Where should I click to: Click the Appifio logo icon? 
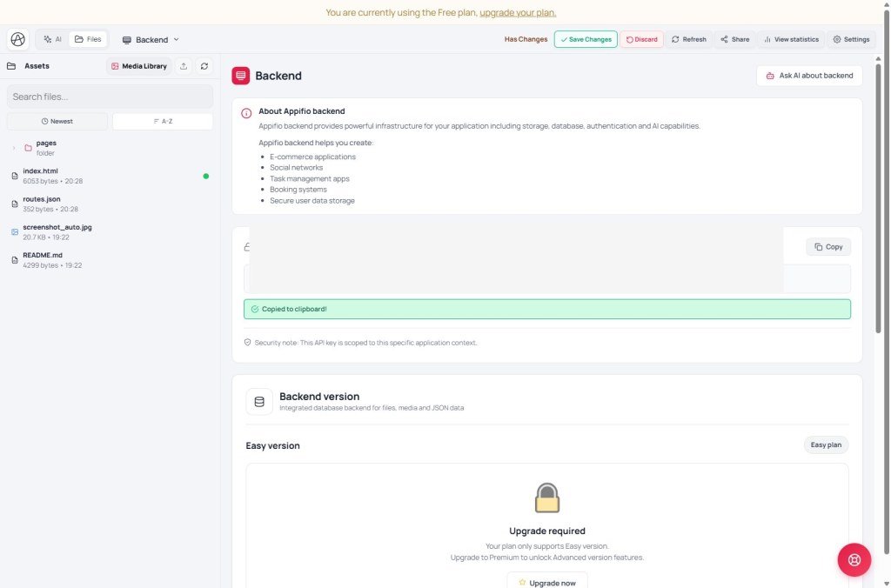[x=18, y=39]
